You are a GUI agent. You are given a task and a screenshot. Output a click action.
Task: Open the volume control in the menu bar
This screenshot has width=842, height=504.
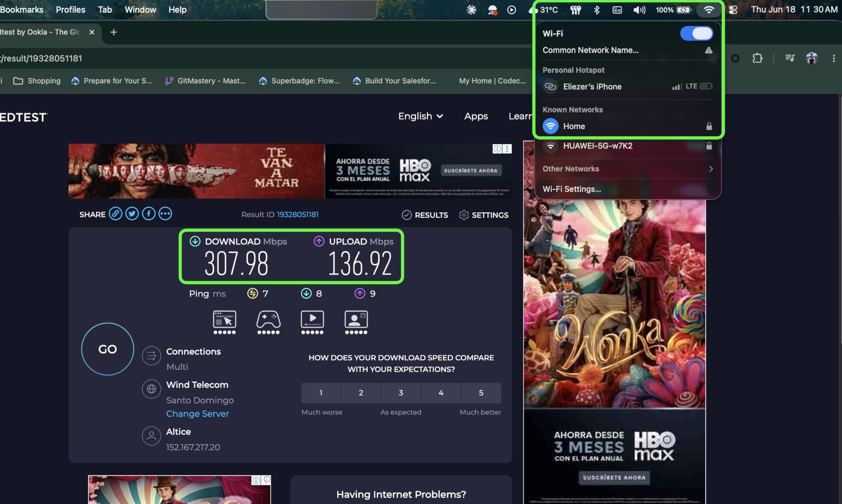tap(639, 10)
